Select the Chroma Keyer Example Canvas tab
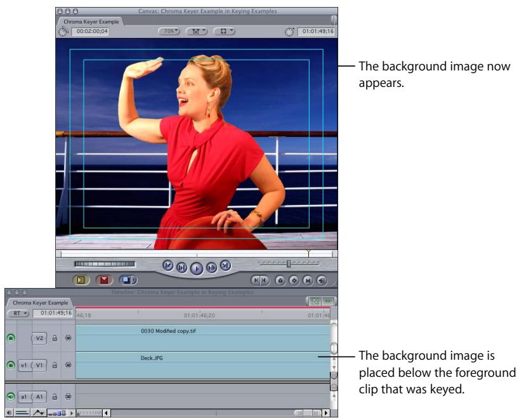The height and width of the screenshot is (420, 519). coord(91,22)
